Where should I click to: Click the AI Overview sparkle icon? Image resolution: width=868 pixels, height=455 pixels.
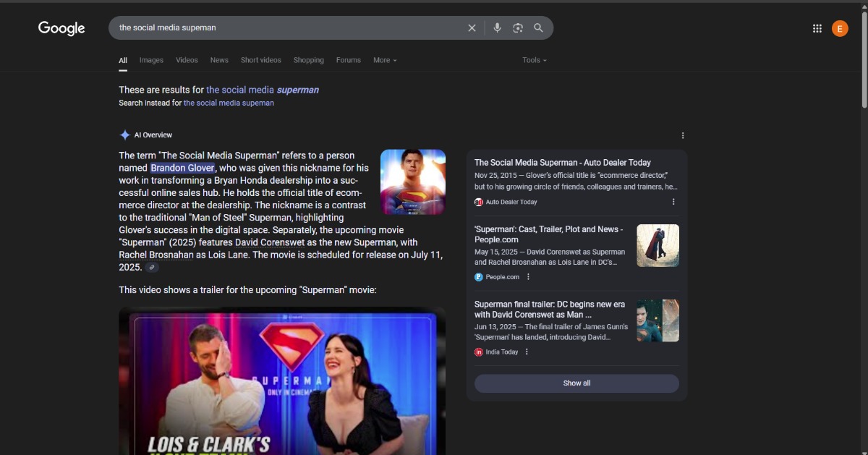(x=125, y=135)
